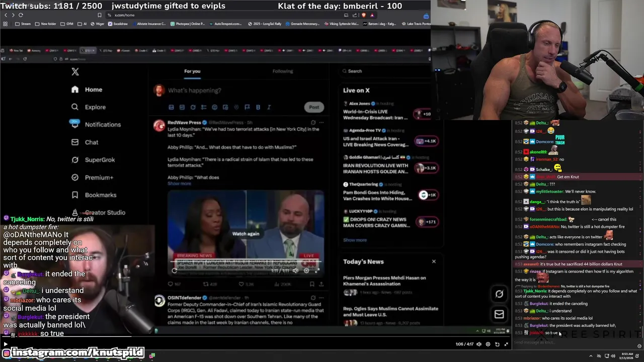This screenshot has width=644, height=362.
Task: Tag location icon in composer
Action: click(x=236, y=107)
